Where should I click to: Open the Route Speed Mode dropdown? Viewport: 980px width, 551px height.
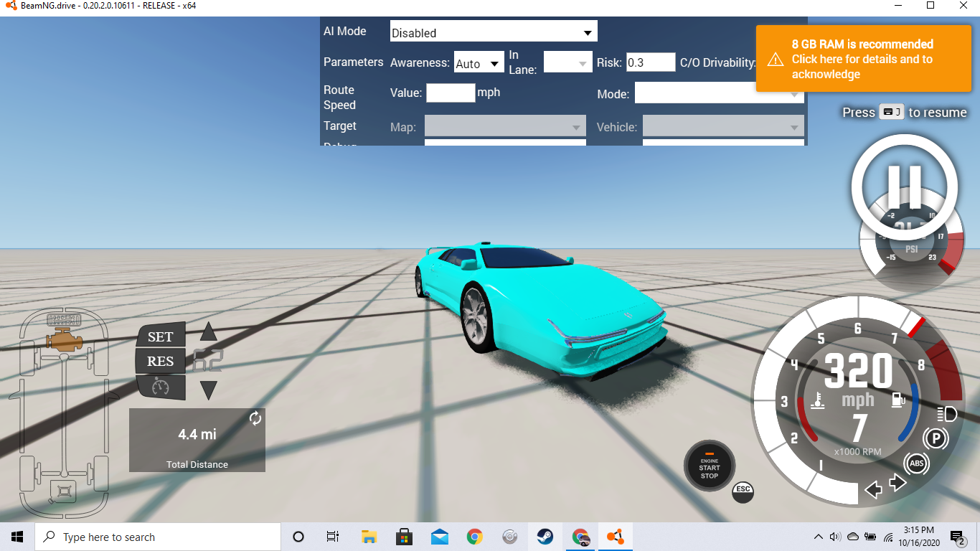point(719,93)
